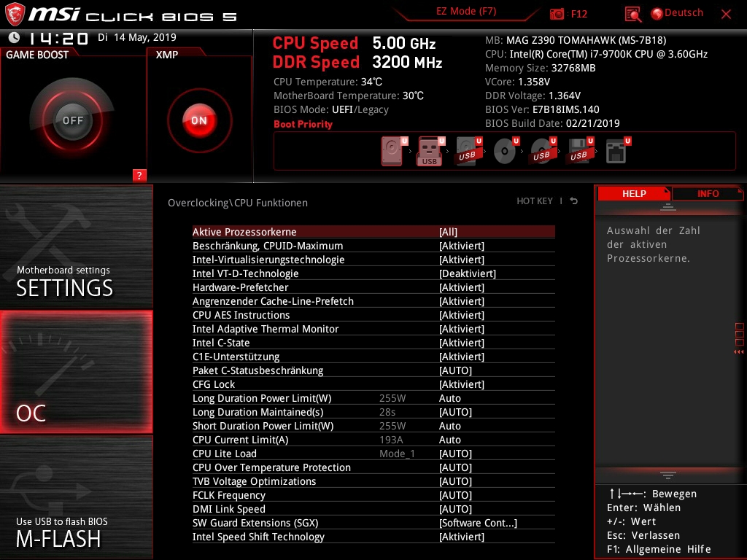Switch to the INFO tab
747x560 pixels.
pos(708,194)
